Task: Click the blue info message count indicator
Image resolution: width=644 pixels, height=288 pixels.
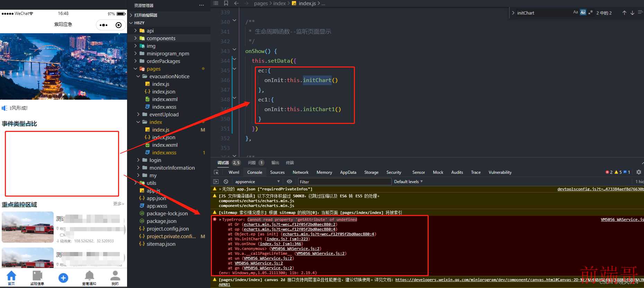Action: 627,172
